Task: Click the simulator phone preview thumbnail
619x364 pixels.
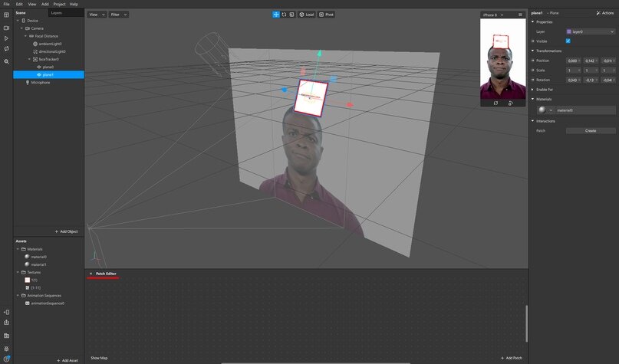Action: click(503, 59)
